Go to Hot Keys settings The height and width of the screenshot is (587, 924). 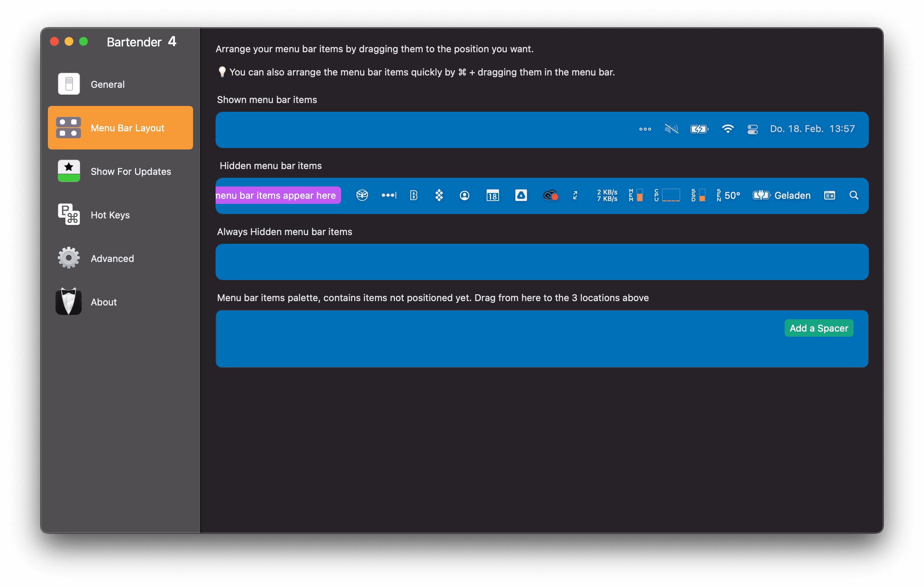[x=120, y=215]
